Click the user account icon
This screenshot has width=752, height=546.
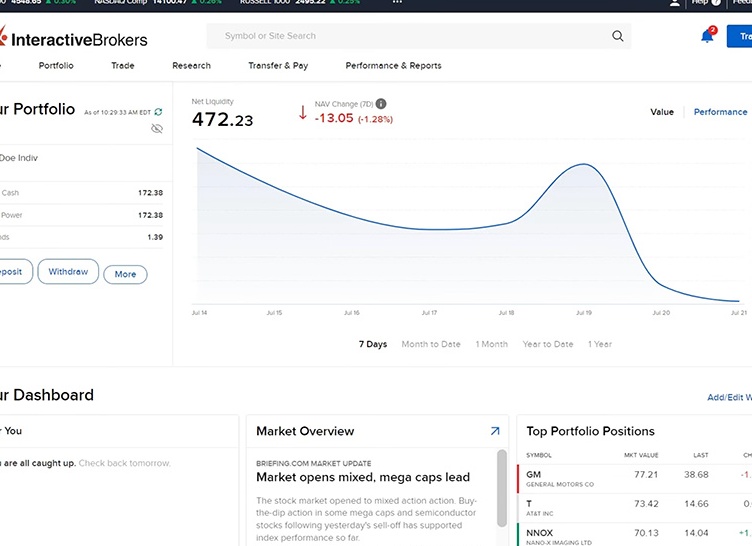coord(674,3)
